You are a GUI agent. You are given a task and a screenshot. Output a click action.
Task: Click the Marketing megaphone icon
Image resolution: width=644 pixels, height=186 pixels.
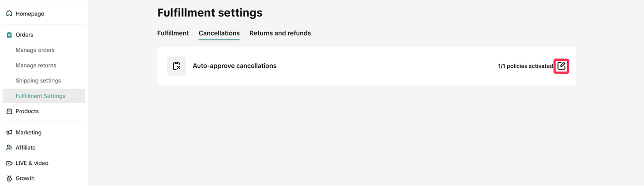coord(9,132)
